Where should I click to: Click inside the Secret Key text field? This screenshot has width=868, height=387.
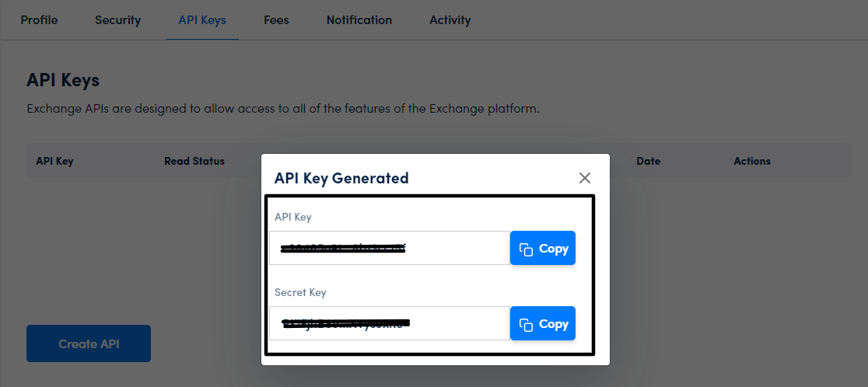coord(389,324)
